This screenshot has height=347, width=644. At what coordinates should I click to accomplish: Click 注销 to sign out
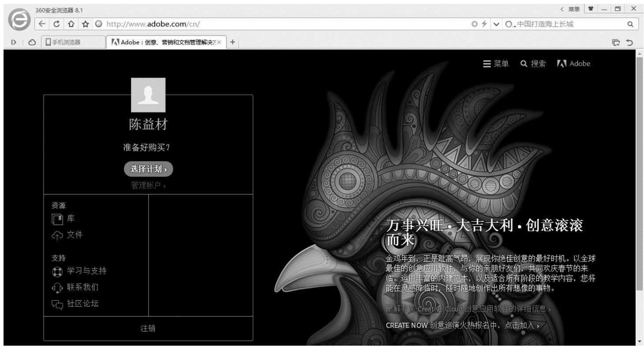148,328
